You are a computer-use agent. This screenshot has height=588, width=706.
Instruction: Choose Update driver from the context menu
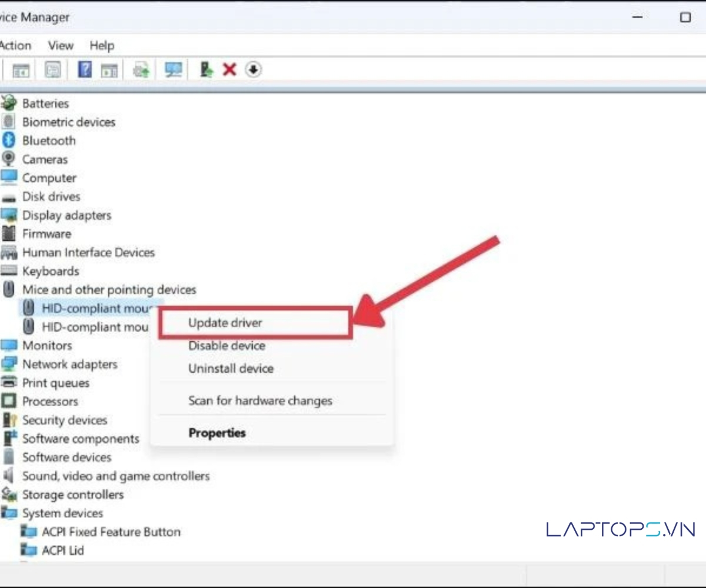click(x=225, y=322)
